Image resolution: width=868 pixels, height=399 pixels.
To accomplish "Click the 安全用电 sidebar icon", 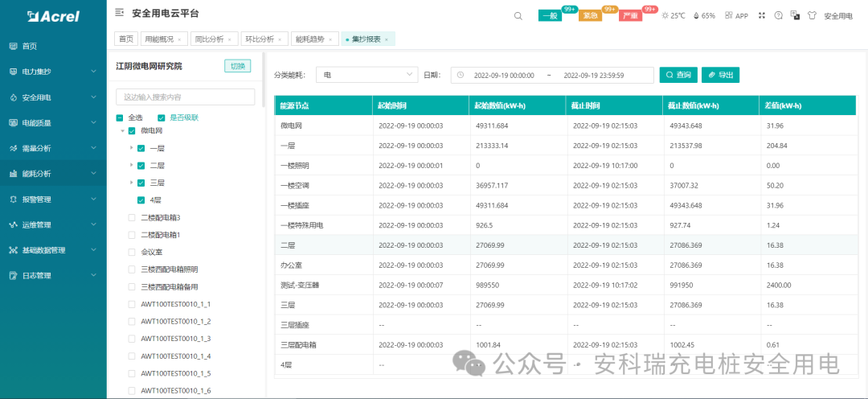I will pyautogui.click(x=14, y=97).
